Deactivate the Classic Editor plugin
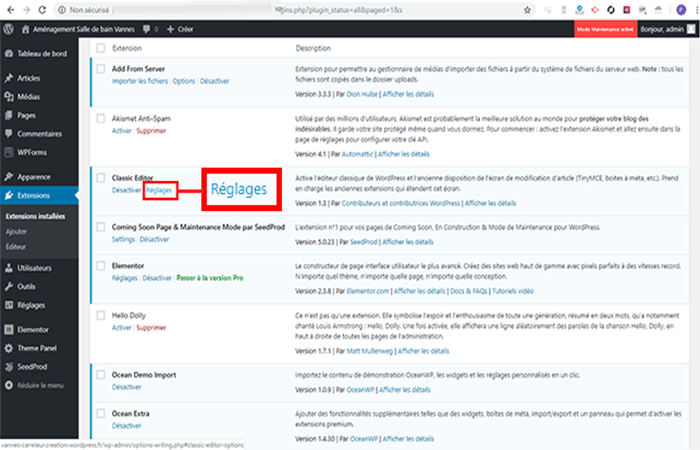Image resolution: width=700 pixels, height=450 pixels. click(126, 190)
